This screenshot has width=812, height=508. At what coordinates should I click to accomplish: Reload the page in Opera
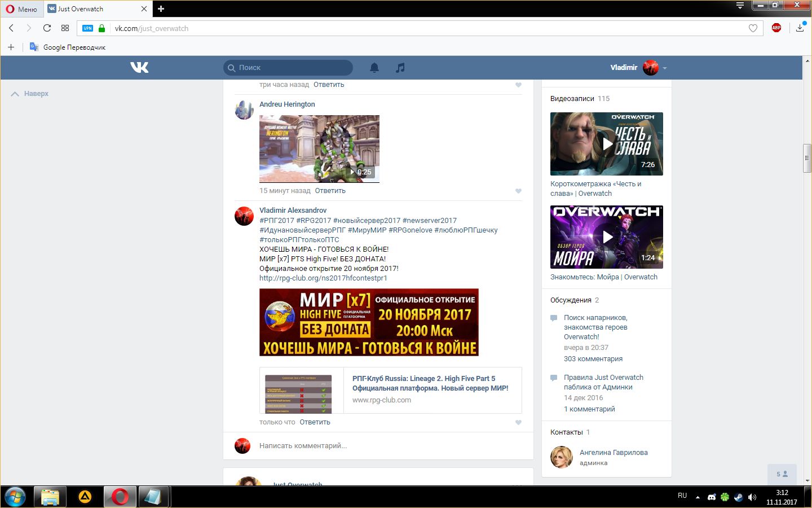[47, 28]
